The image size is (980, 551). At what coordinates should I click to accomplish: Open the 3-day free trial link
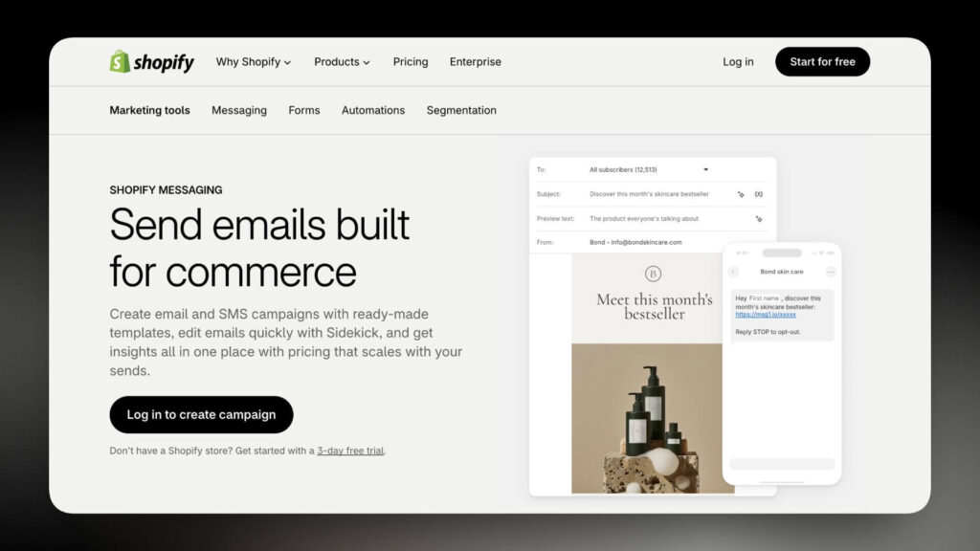350,451
